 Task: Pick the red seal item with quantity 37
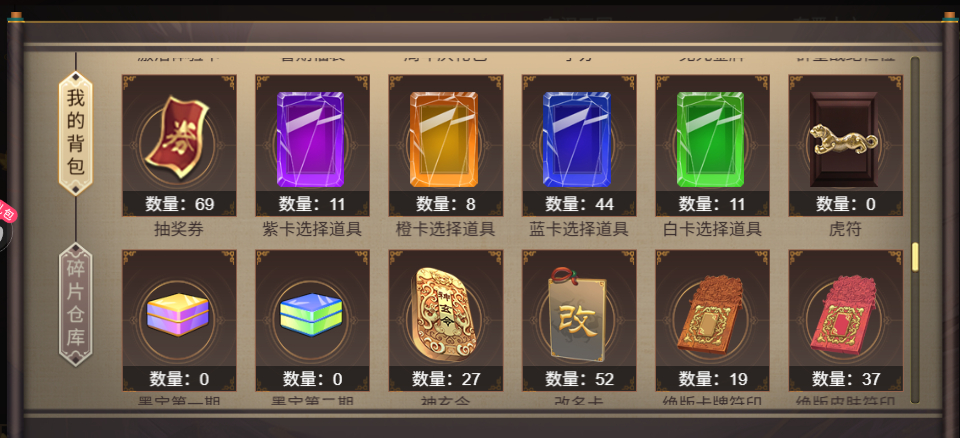[845, 314]
